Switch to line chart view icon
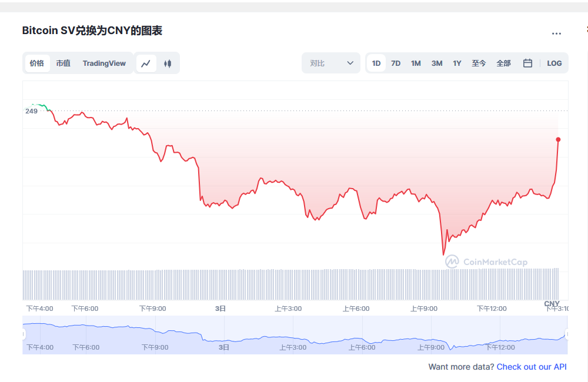 tap(146, 63)
